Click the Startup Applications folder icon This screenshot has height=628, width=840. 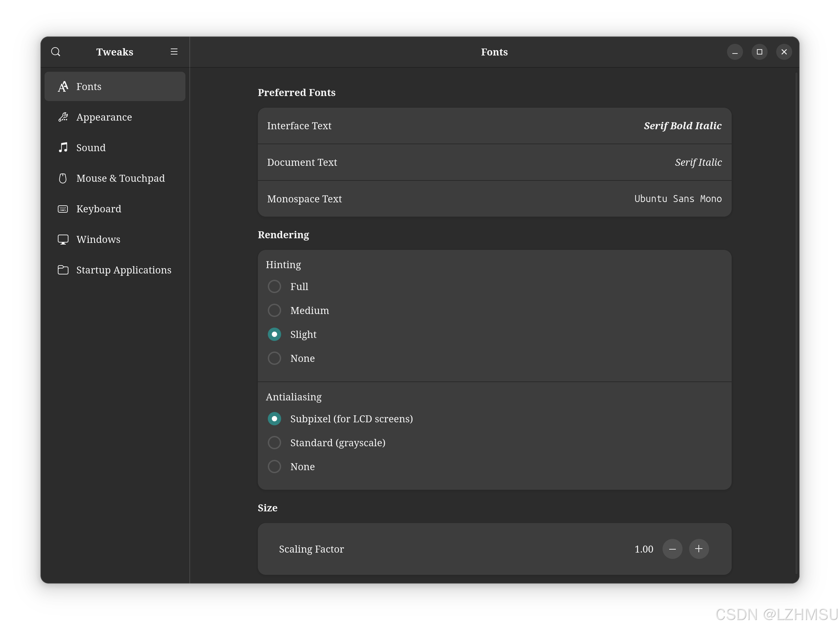[63, 270]
